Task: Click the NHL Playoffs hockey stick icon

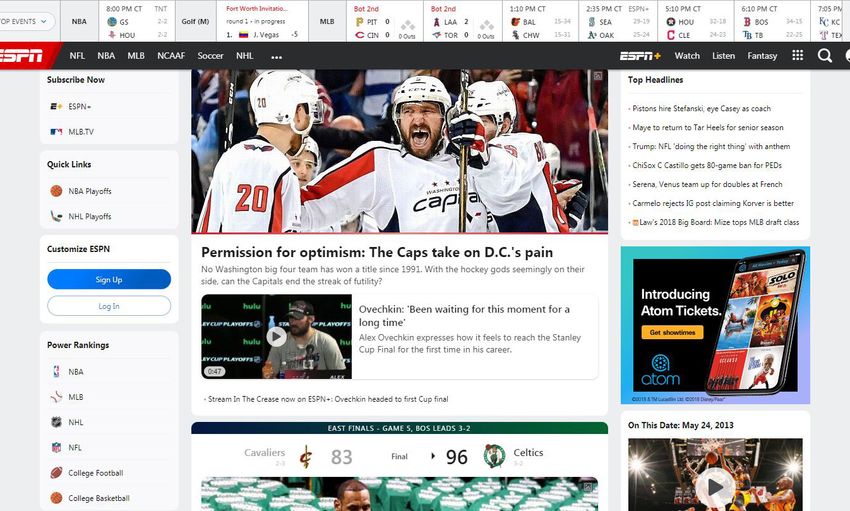Action: 56,216
